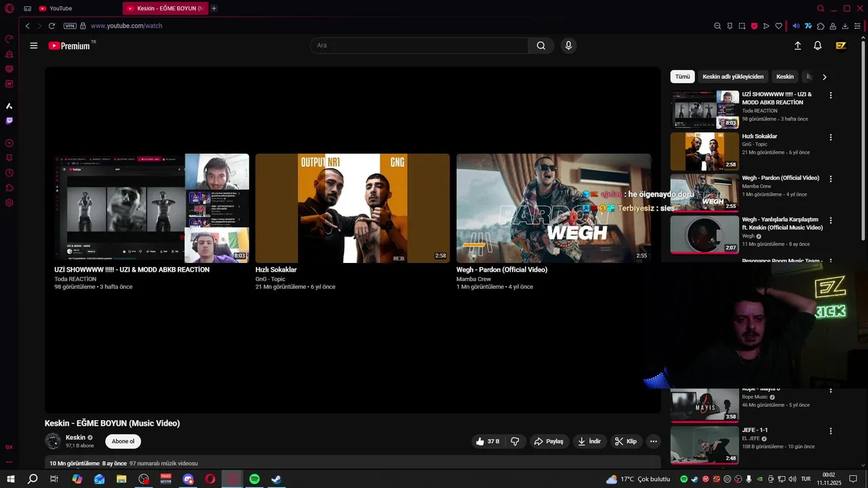The width and height of the screenshot is (868, 488).
Task: Click '97 numaralı müzik videosu' text
Action: 163,464
